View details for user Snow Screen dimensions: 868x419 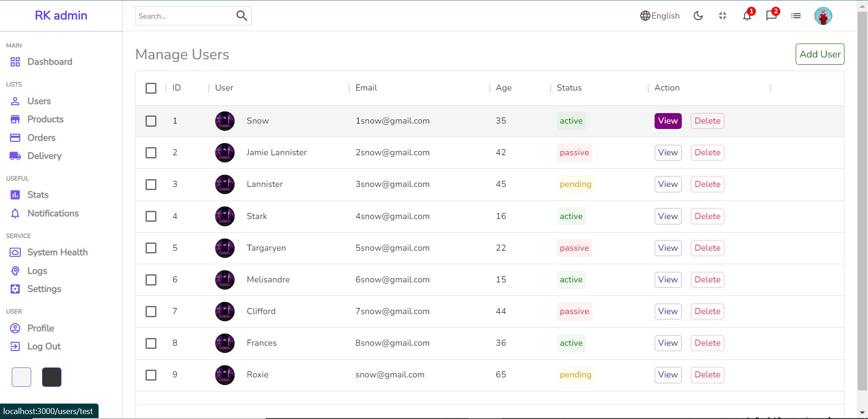[x=667, y=121]
